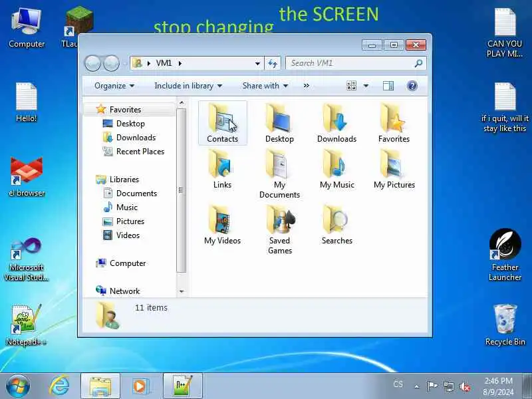The image size is (532, 399).
Task: Show hidden system tray icons
Action: point(417,386)
